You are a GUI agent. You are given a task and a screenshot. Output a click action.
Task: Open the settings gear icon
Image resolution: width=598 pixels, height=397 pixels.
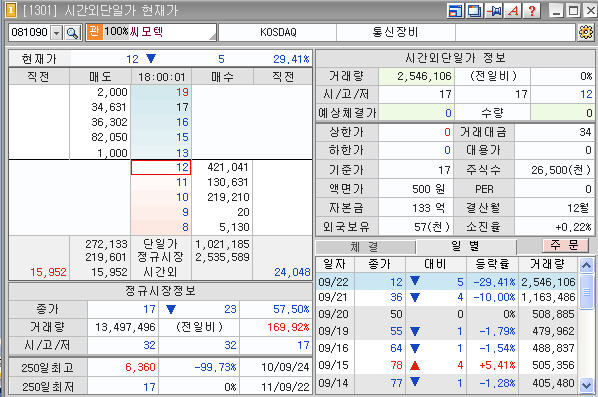point(586,32)
